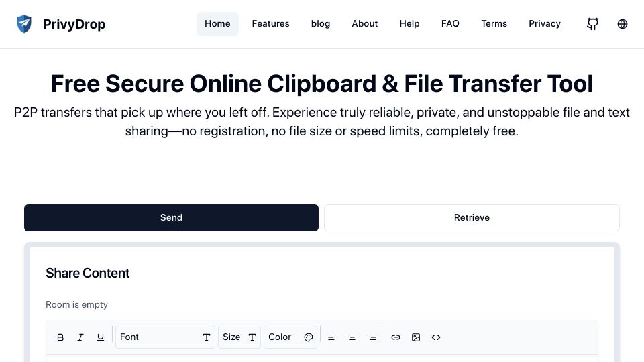Toggle bold formatting in editor
This screenshot has width=644, height=362.
pos(60,337)
